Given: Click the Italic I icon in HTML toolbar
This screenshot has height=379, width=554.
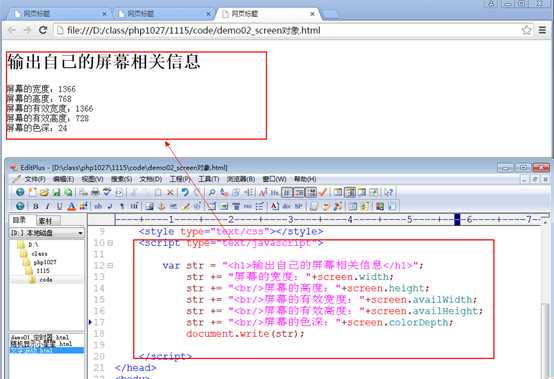Looking at the screenshot, I should point(47,206).
